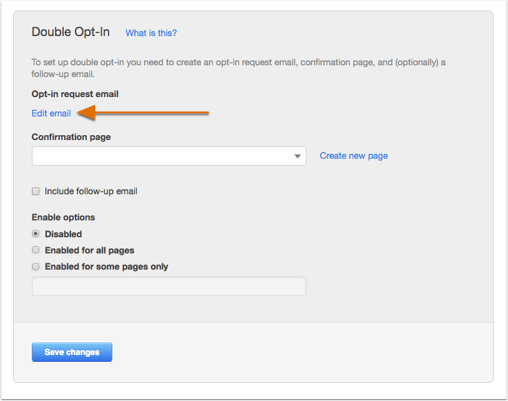This screenshot has width=508, height=401.
Task: Click the Edit email link
Action: pos(51,113)
